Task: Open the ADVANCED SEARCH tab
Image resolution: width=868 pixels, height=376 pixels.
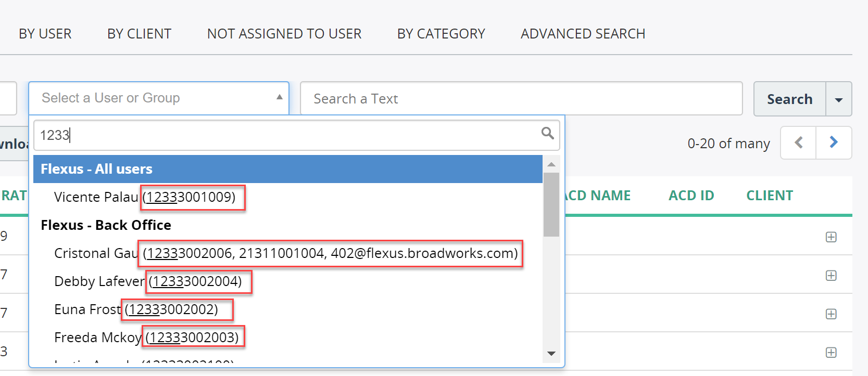Action: click(583, 34)
